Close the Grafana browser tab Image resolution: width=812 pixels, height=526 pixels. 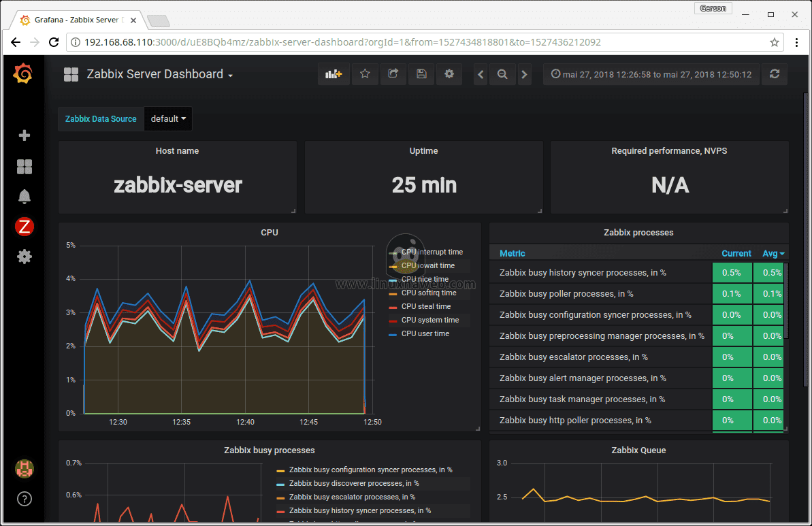tap(133, 20)
